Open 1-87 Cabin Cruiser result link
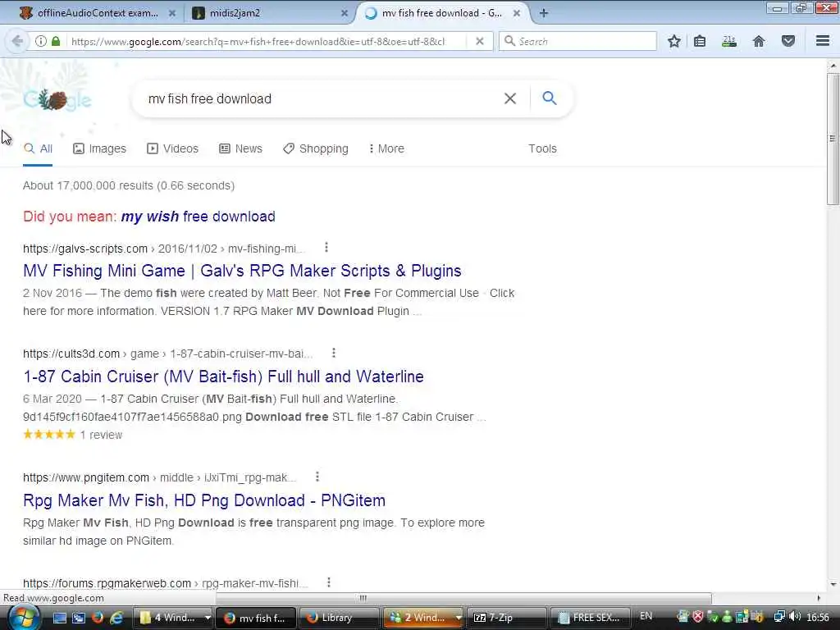 [x=223, y=377]
